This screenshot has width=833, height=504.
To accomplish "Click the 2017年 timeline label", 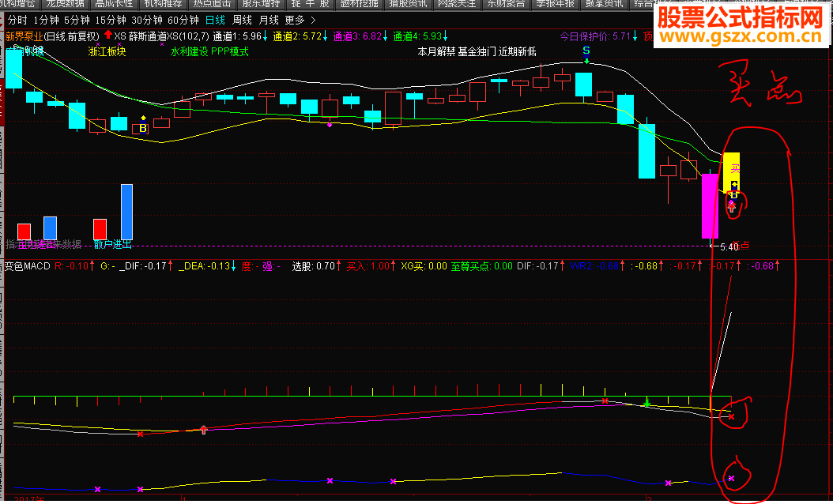I will pos(29,500).
